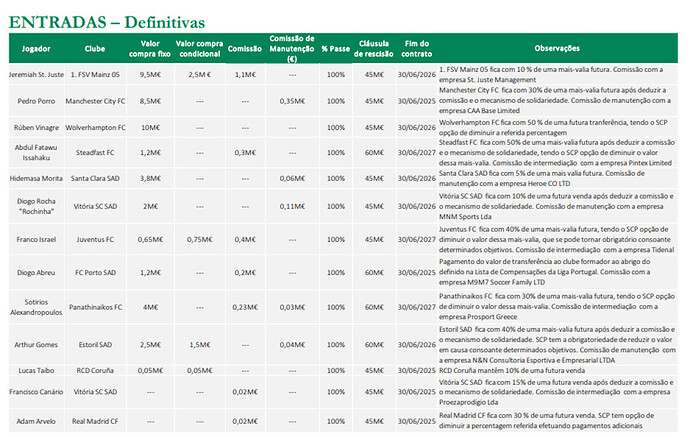This screenshot has width=690, height=437.
Task: Click the '9,5M€' fixed value cell
Action: tap(150, 74)
